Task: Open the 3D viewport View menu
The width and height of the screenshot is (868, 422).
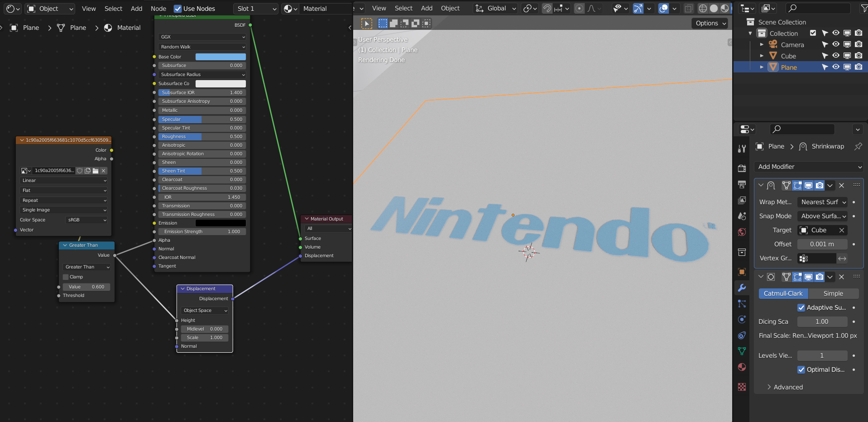Action: tap(379, 8)
